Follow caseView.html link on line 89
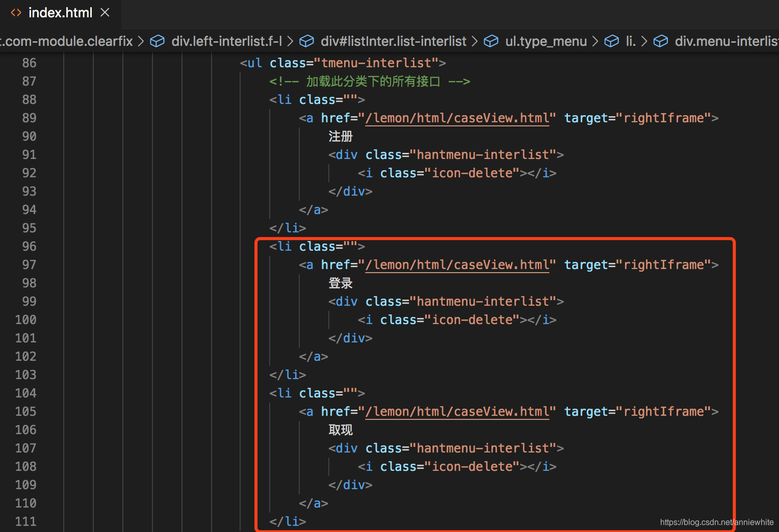 point(457,118)
